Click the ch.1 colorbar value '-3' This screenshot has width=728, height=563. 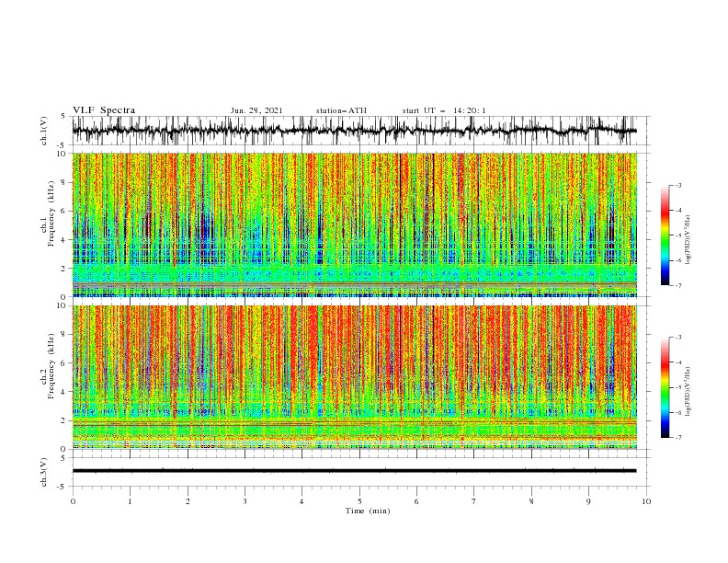tap(678, 185)
